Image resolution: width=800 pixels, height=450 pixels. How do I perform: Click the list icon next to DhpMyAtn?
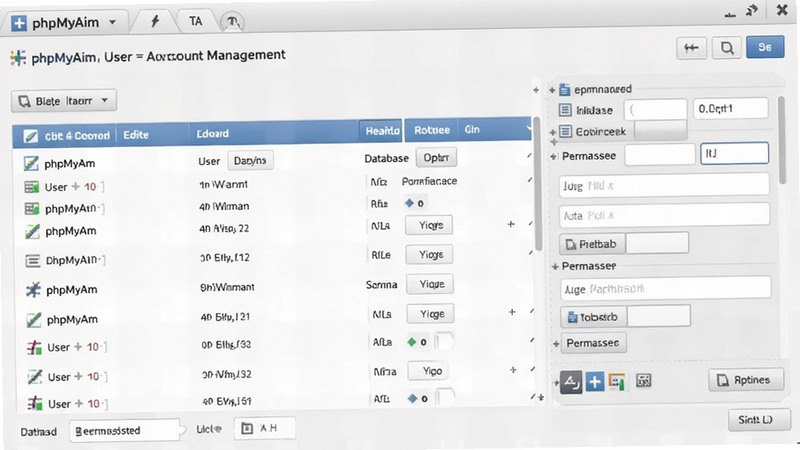[x=33, y=261]
